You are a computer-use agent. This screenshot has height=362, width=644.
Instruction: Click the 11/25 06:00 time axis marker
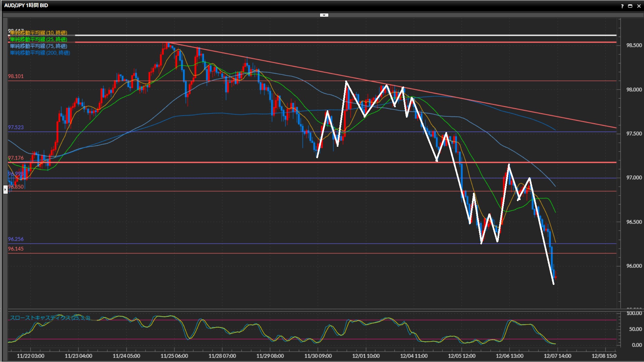pos(174,356)
